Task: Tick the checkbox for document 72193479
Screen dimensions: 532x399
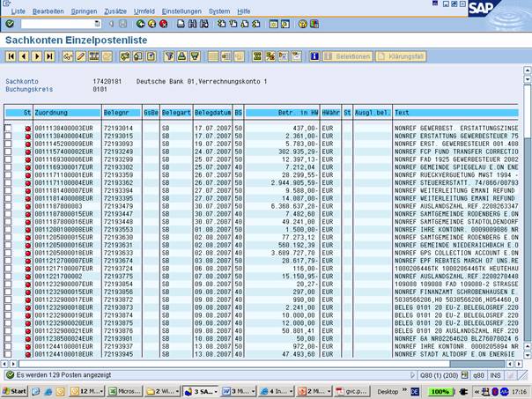Action: (8, 206)
